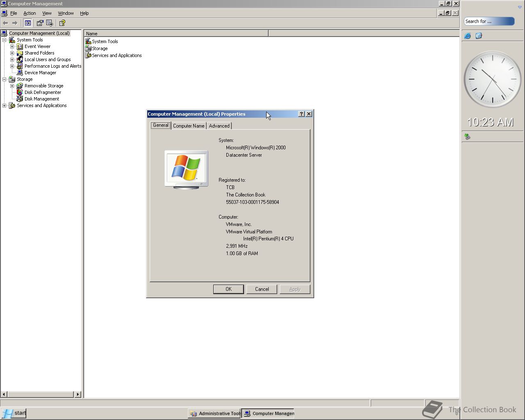Screen dimensions: 525x420
Task: Click the Properties toolbar icon
Action: click(x=40, y=23)
